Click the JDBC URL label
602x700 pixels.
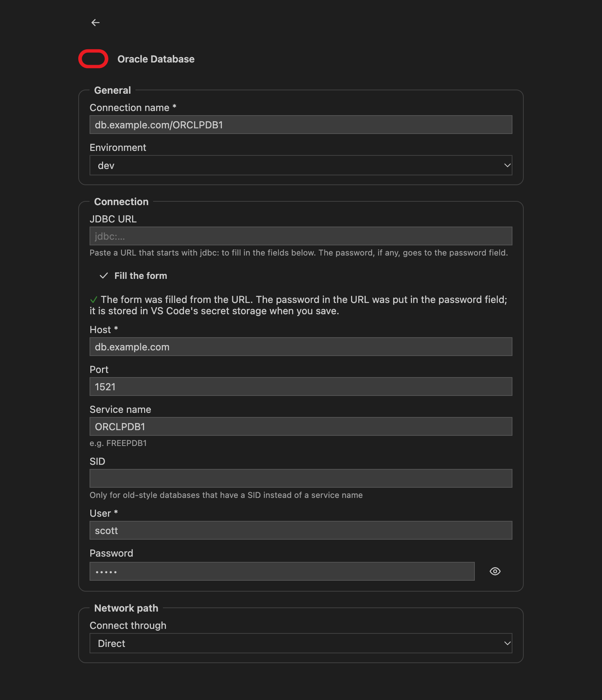[113, 219]
